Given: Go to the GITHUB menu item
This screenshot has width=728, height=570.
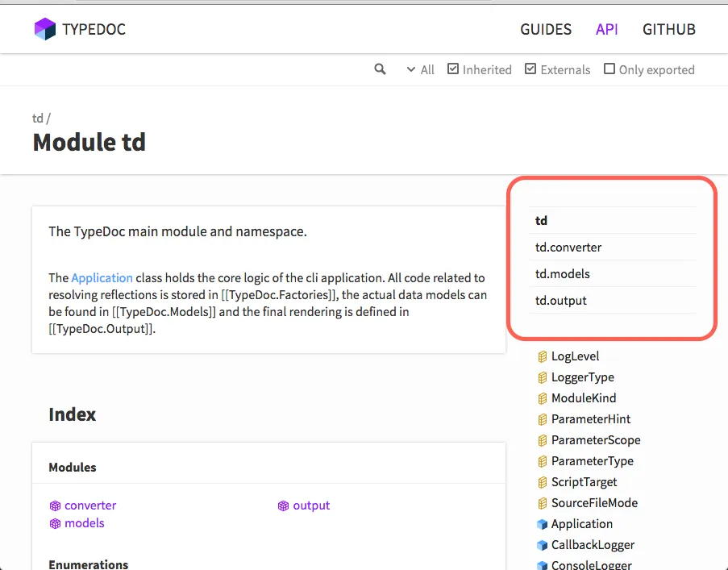Looking at the screenshot, I should 669,29.
